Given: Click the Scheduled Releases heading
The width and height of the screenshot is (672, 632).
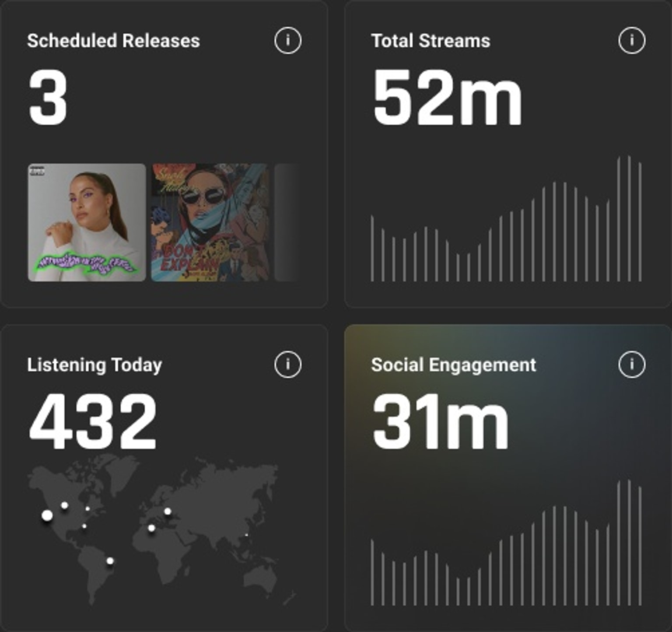Looking at the screenshot, I should (x=113, y=41).
